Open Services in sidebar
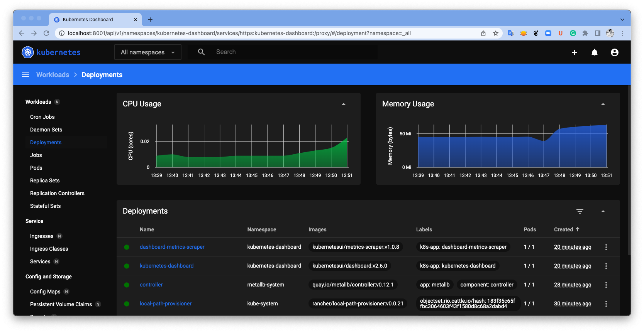 [x=40, y=261]
